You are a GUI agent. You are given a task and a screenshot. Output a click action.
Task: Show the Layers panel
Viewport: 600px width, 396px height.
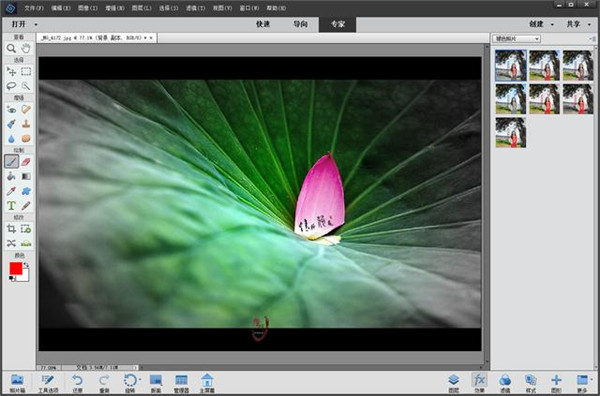453,383
